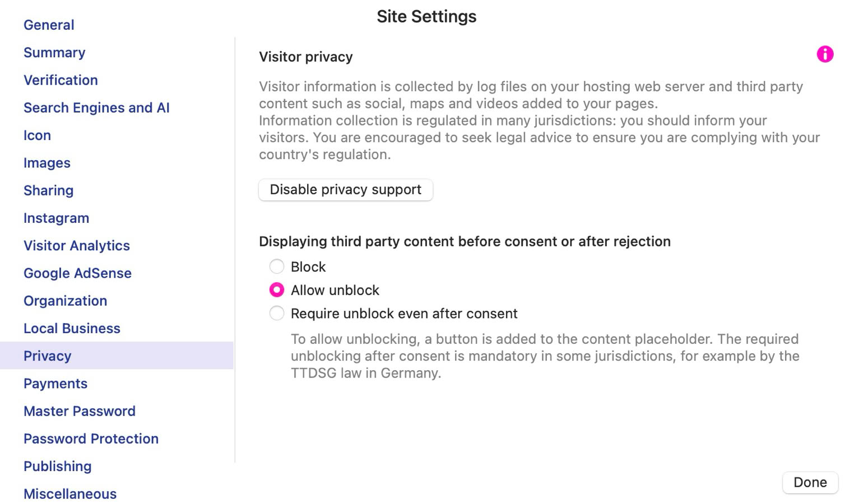Go to the Summary section
854x504 pixels.
point(54,53)
